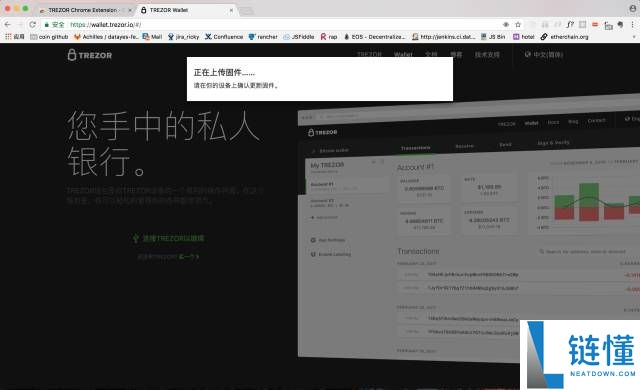Open the 中文(简体) language dropdown
The height and width of the screenshot is (390, 640).
pyautogui.click(x=544, y=54)
